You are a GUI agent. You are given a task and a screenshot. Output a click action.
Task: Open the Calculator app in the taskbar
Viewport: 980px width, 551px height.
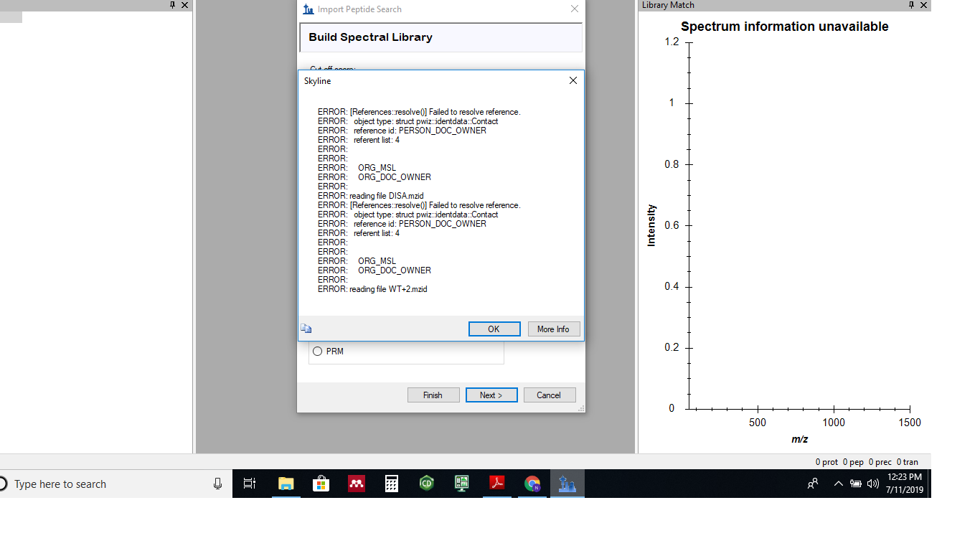coord(391,484)
